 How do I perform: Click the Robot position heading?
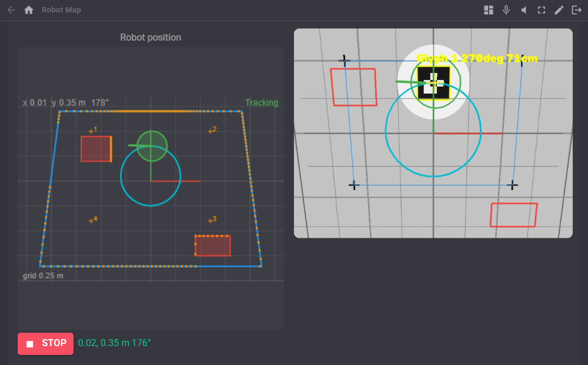[151, 37]
